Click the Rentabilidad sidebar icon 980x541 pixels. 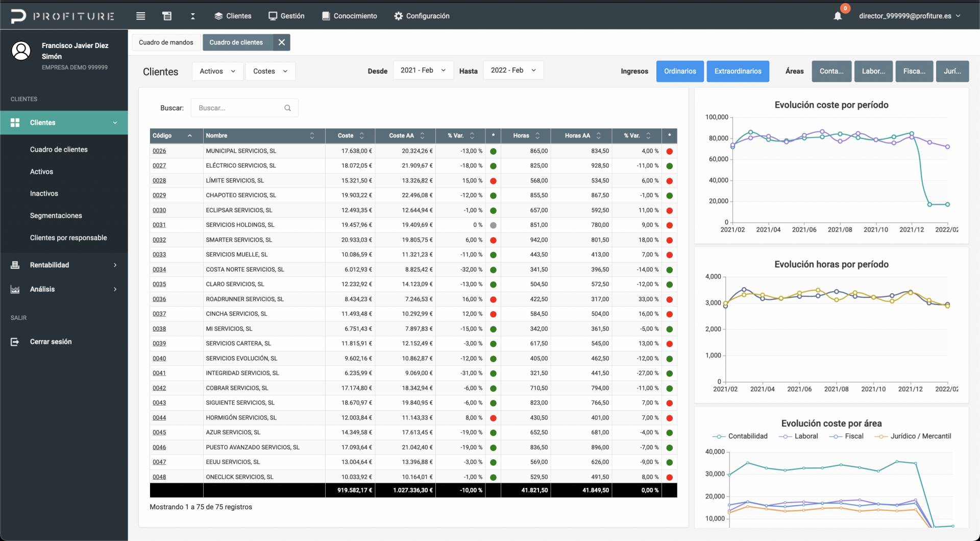coord(15,265)
